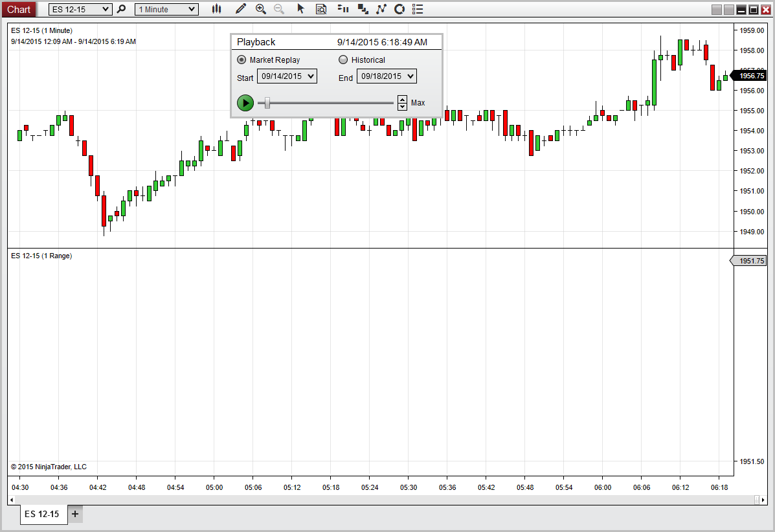Open the indicators icon
The image size is (775, 532).
381,9
